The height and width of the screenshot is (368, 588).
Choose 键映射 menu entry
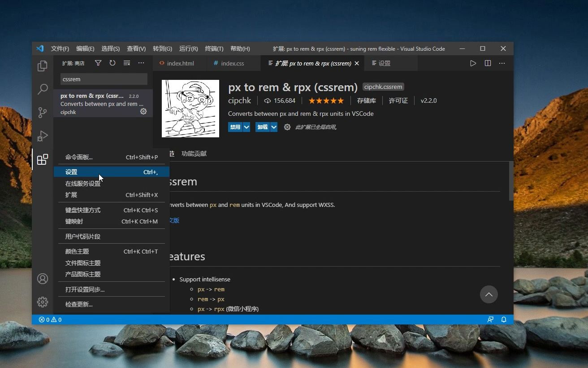112,221
